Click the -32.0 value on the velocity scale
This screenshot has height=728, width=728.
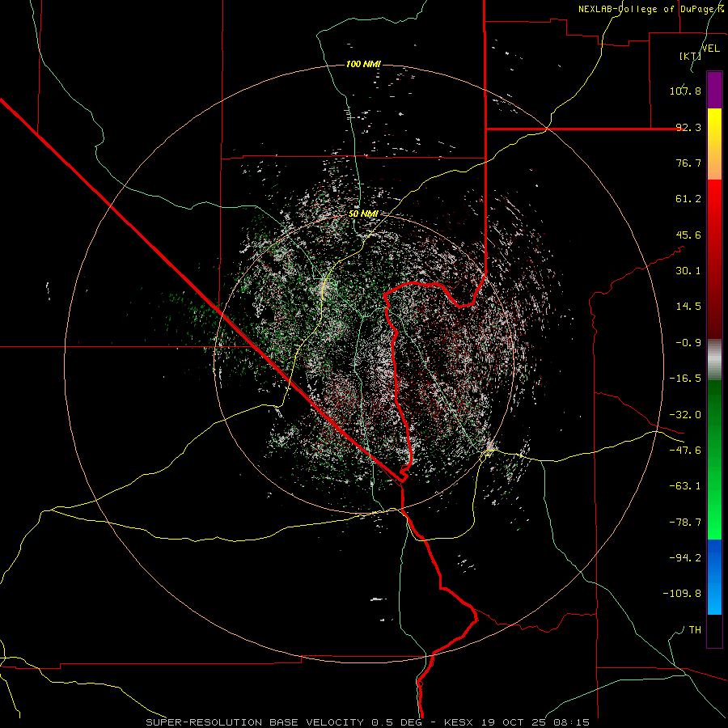pos(685,415)
